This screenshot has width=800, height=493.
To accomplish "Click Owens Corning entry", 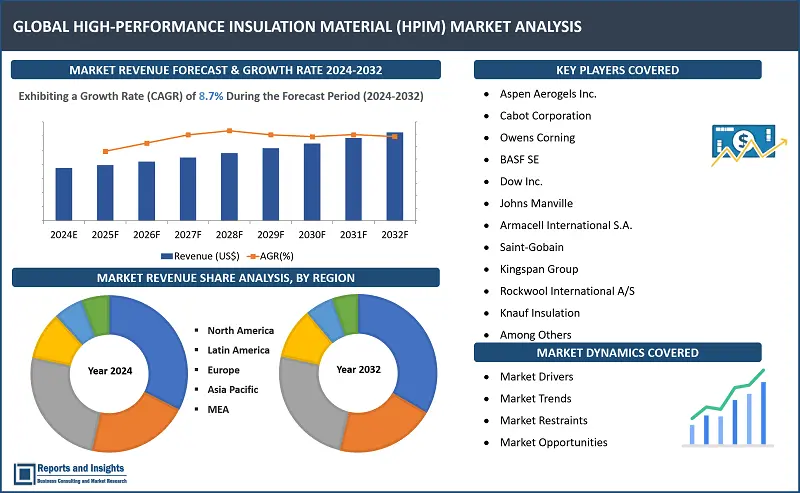I will [537, 138].
